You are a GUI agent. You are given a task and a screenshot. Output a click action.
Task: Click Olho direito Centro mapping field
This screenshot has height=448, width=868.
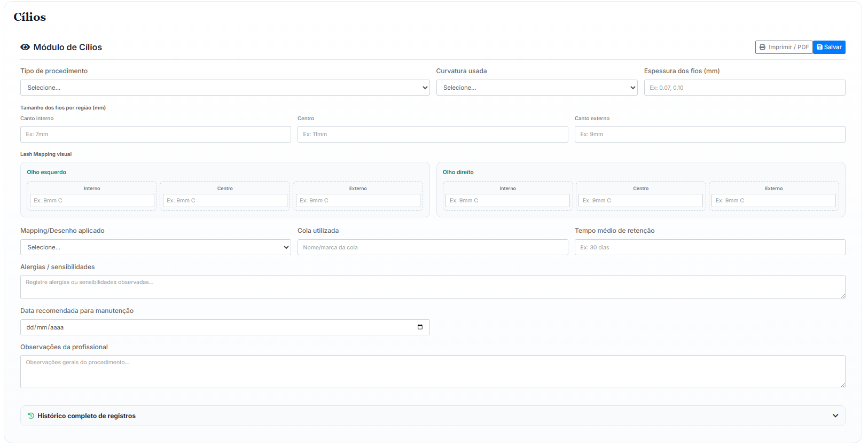640,200
